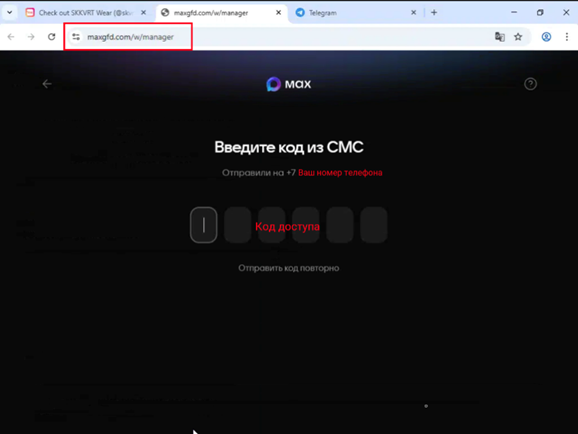Viewport: 578px width, 434px height.
Task: Close the maxgfd.com/w/manager tab
Action: 279,13
